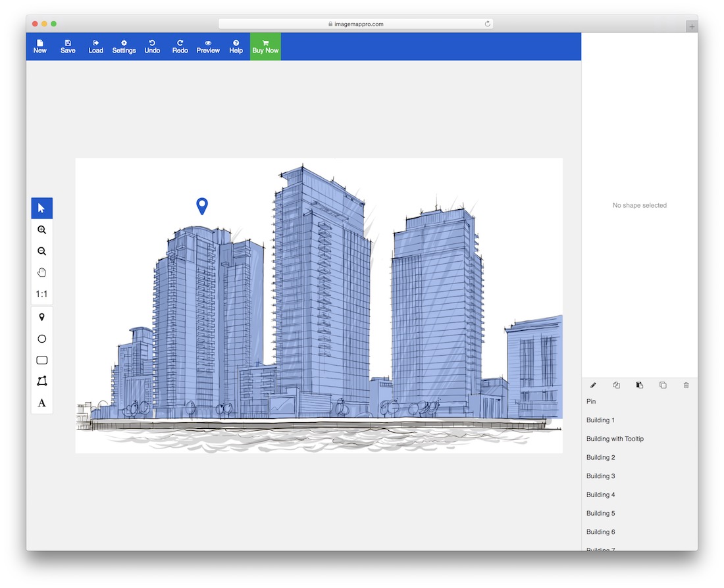Choose the pin marker drawing tool
Viewport: 724px width, 588px height.
click(41, 318)
